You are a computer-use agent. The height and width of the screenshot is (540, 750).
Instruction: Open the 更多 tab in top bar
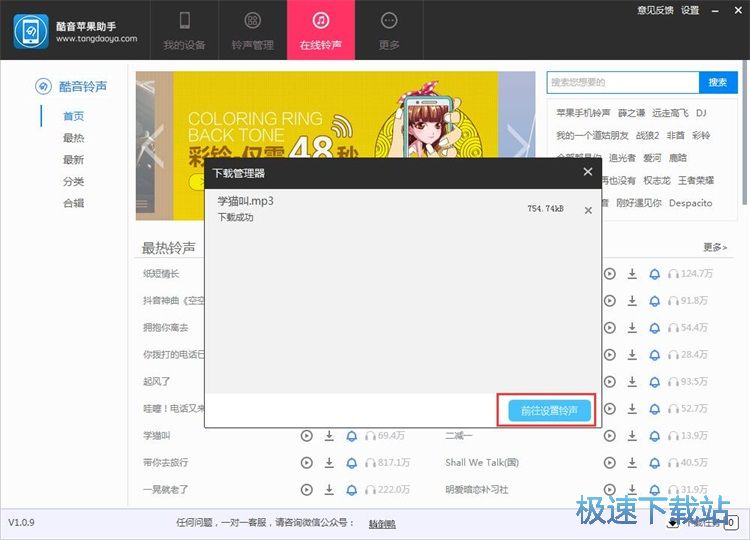389,30
